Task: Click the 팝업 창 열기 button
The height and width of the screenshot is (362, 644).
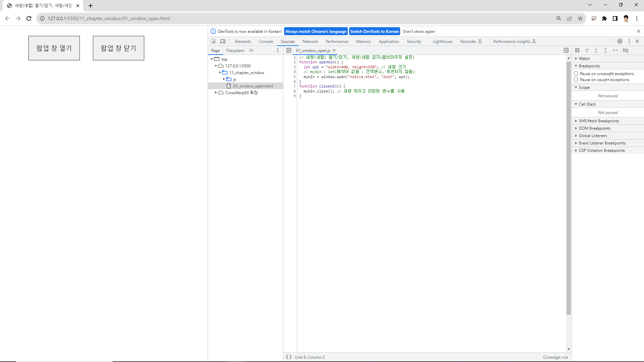Action: 54,48
